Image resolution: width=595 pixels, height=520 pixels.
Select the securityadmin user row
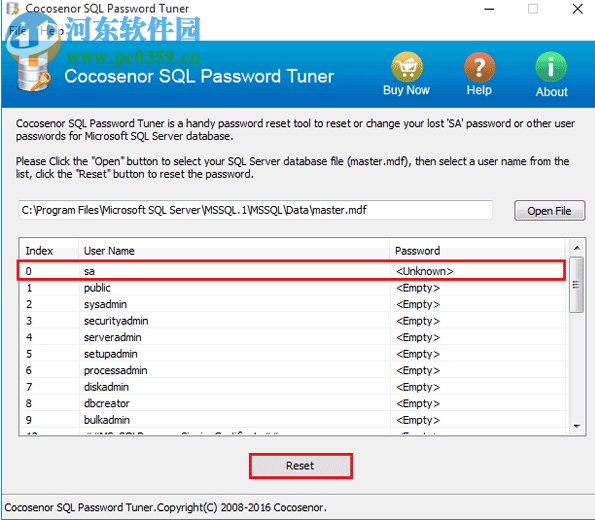(x=292, y=321)
